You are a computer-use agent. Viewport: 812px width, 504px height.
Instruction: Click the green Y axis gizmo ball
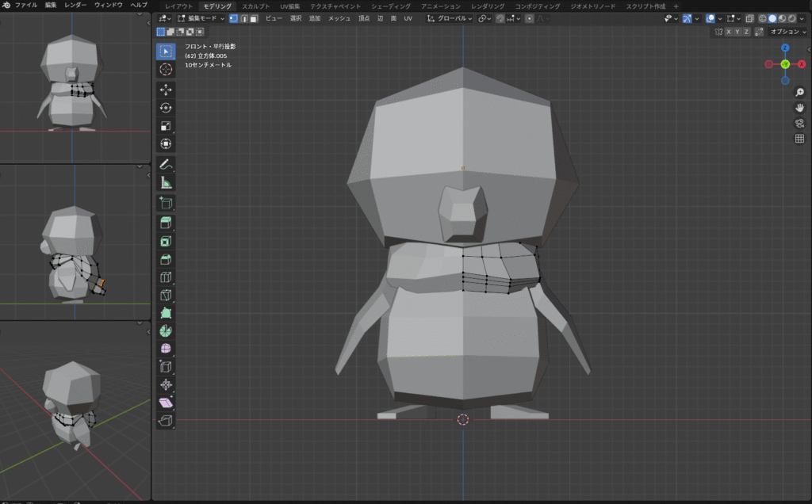tap(784, 64)
